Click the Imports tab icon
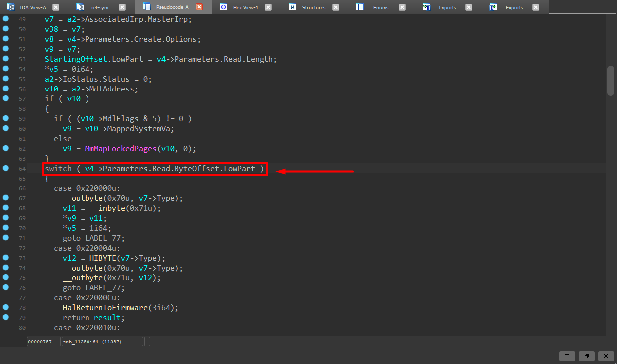The image size is (617, 364). pyautogui.click(x=426, y=7)
